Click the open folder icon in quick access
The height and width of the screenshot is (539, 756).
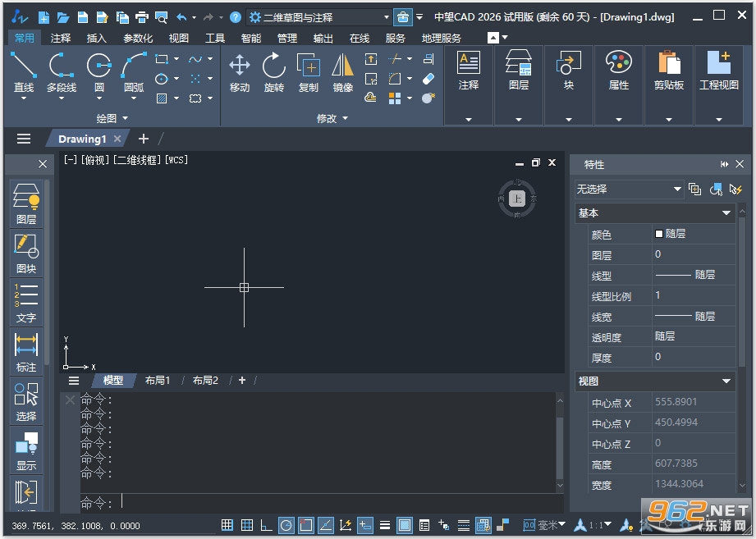coord(63,17)
